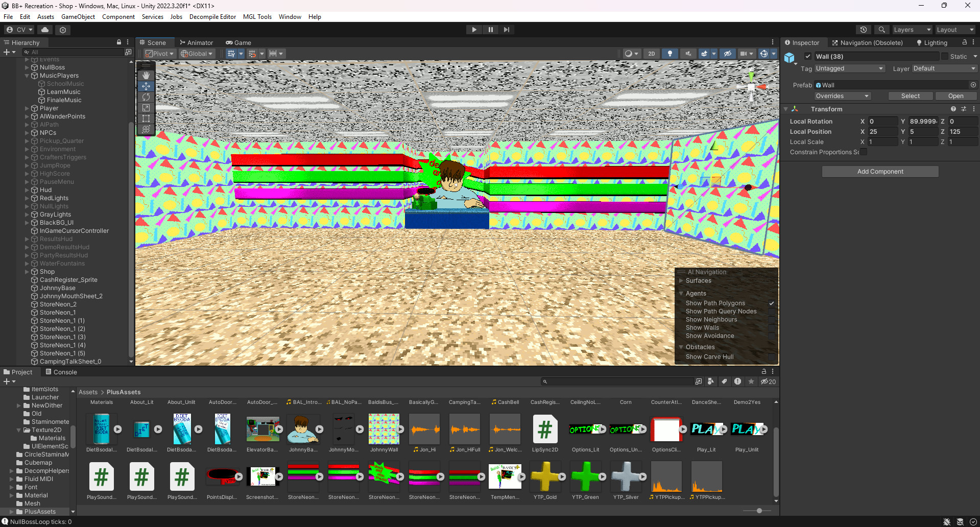Select the Rect tool in Scene toolbar
The image size is (980, 527).
(146, 118)
